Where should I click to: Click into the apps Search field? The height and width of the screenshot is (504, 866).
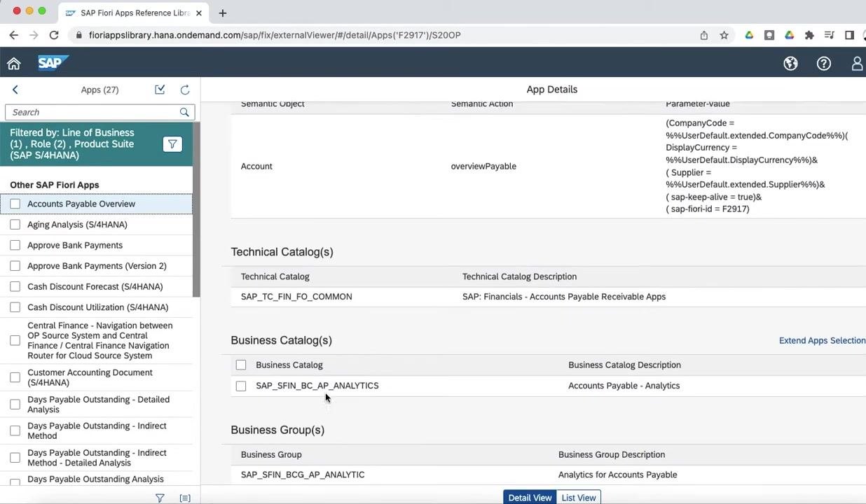click(x=92, y=112)
